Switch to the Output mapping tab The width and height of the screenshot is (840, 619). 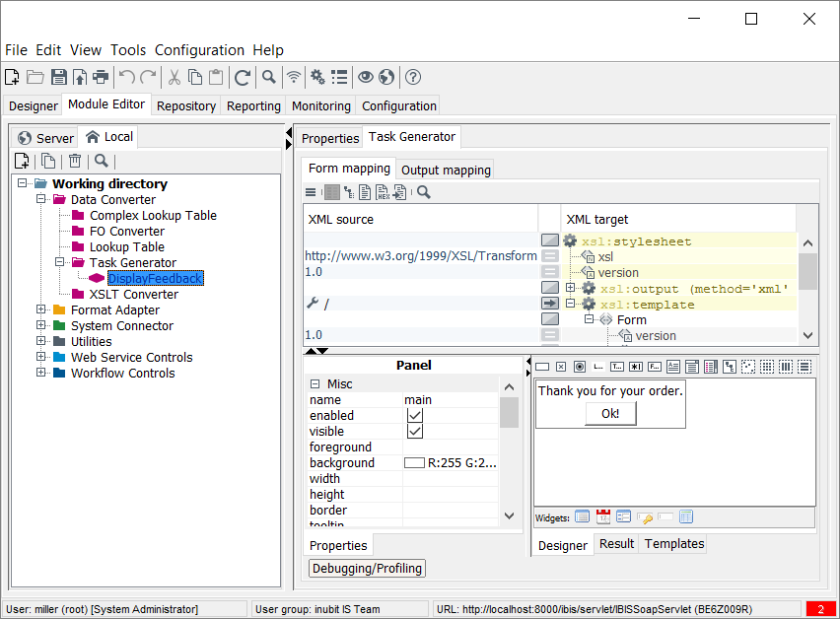pyautogui.click(x=446, y=170)
